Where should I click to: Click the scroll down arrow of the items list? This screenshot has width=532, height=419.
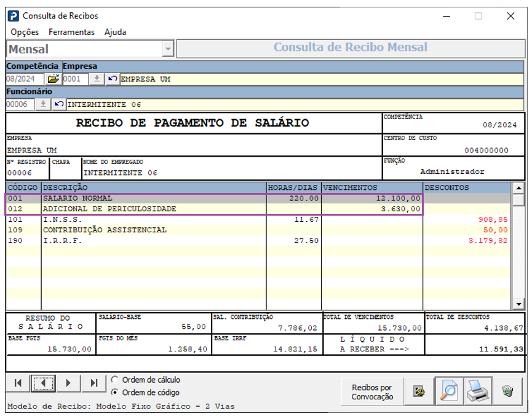[518, 303]
